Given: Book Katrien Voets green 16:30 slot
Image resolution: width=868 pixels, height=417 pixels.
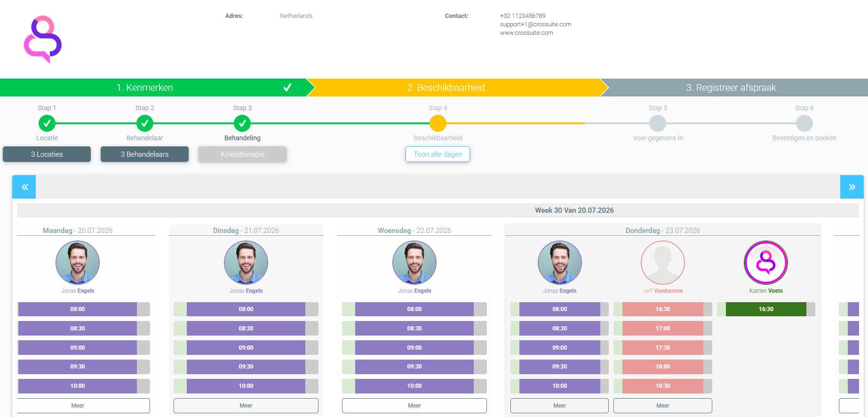Looking at the screenshot, I should coord(766,309).
